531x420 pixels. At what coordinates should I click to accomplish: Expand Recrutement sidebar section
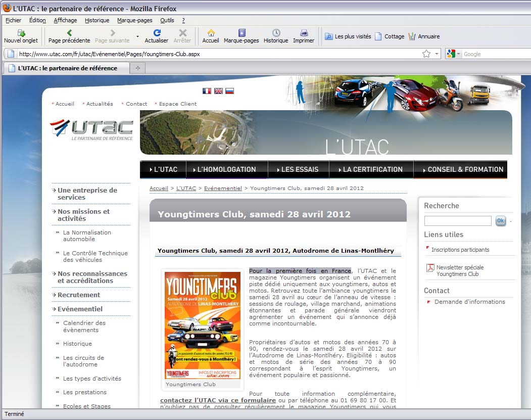point(79,295)
